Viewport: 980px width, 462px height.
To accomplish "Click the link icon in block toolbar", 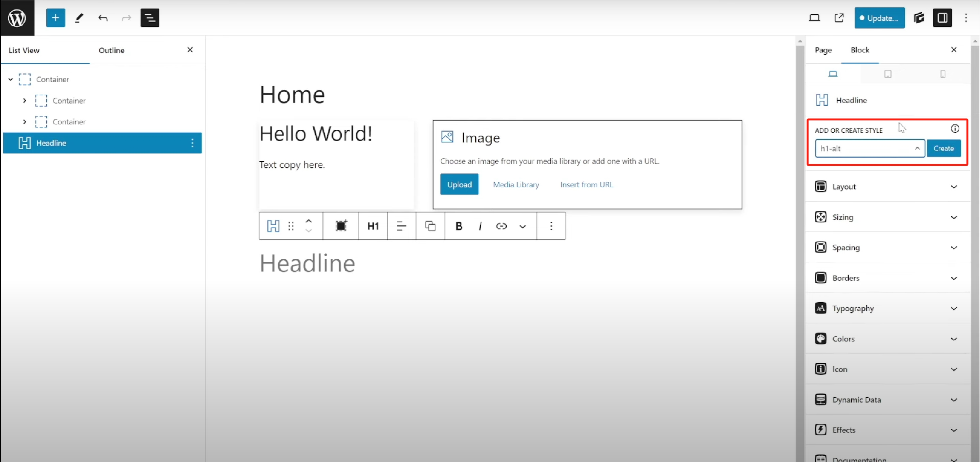I will pos(501,226).
